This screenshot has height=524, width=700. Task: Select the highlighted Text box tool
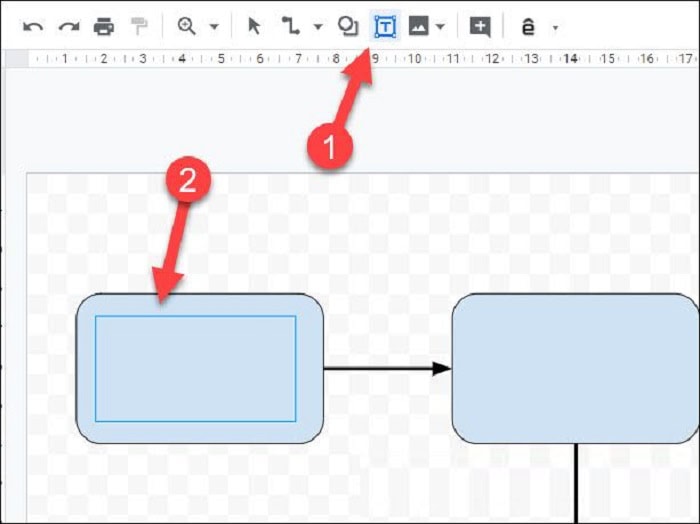[385, 27]
